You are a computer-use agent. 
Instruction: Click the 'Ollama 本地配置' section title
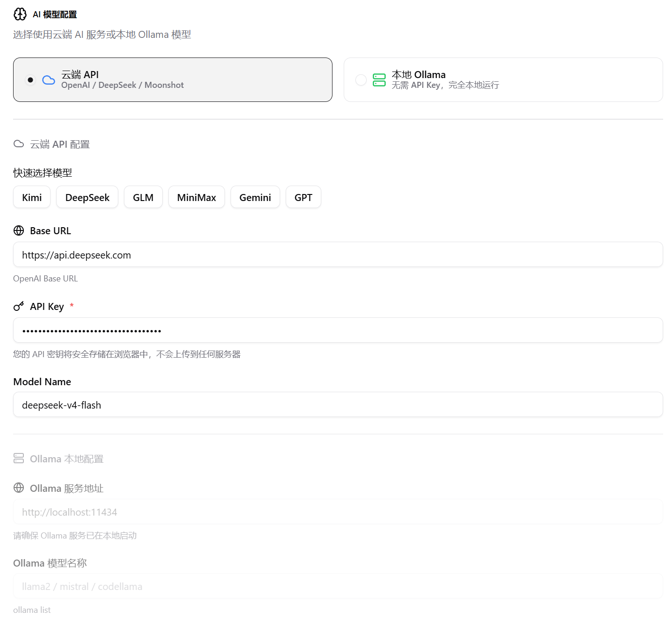67,459
